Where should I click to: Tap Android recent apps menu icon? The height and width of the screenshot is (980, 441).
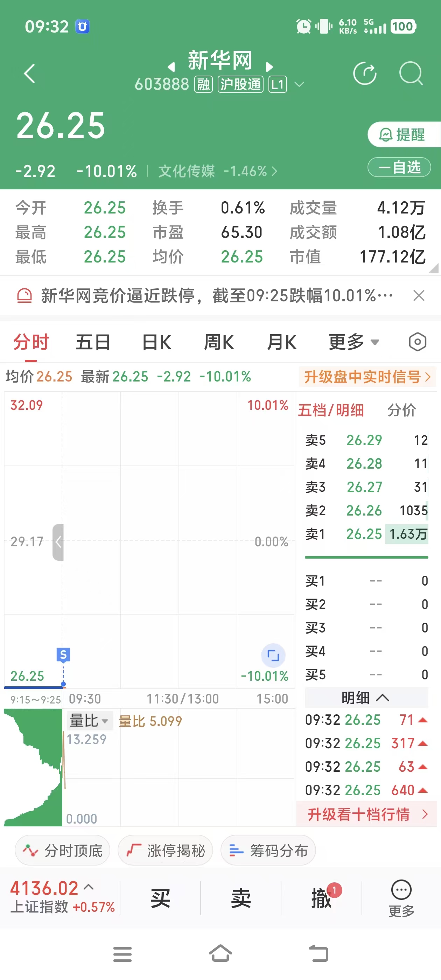pyautogui.click(x=122, y=954)
